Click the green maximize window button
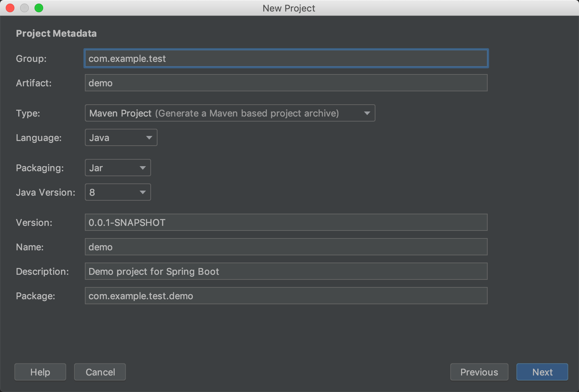Image resolution: width=579 pixels, height=392 pixels. click(39, 8)
